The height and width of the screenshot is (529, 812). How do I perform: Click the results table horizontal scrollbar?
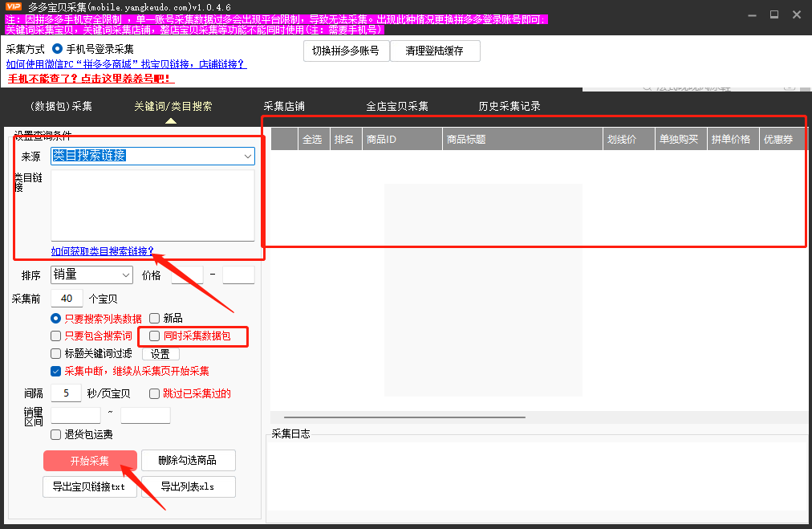[x=404, y=417]
